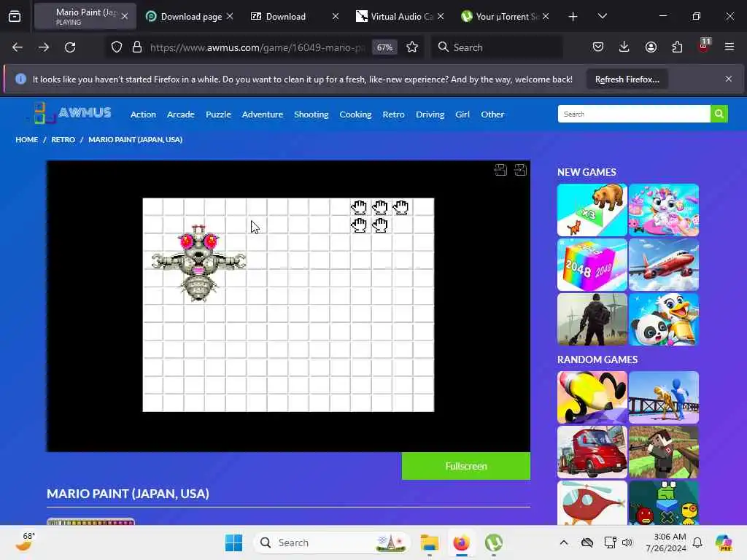Open the blocky shooter game thumbnail
Screen dimensions: 747x560
[664, 452]
